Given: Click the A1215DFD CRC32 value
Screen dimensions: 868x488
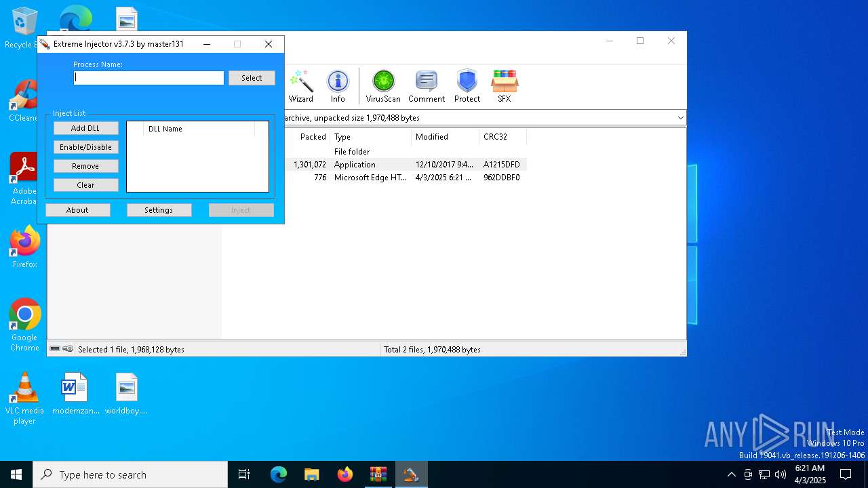Looking at the screenshot, I should [501, 165].
